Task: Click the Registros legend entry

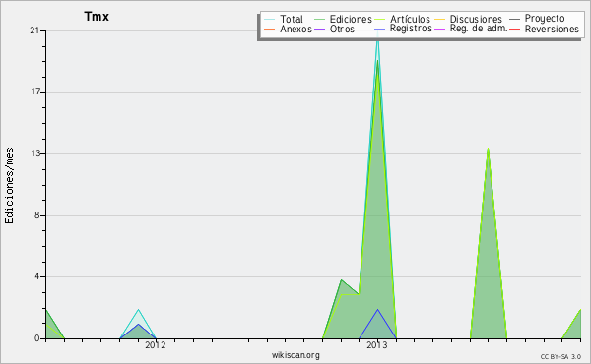Action: (403, 29)
